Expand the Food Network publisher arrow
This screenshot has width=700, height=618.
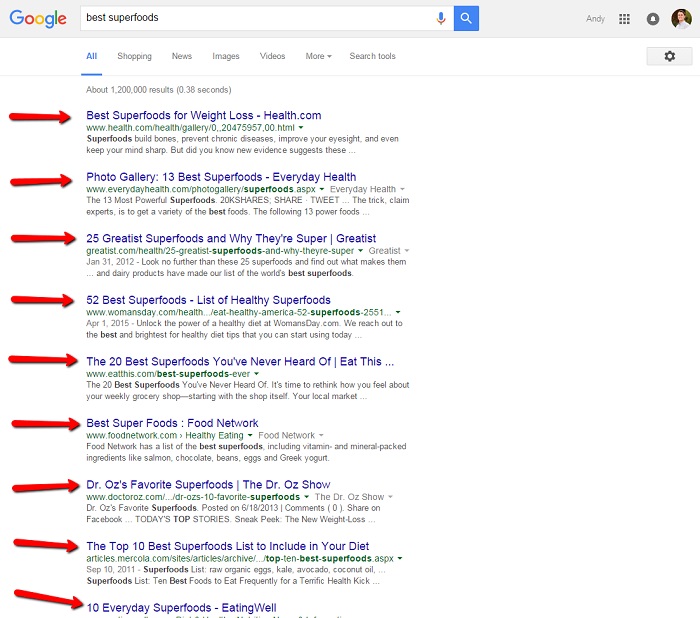[x=321, y=435]
